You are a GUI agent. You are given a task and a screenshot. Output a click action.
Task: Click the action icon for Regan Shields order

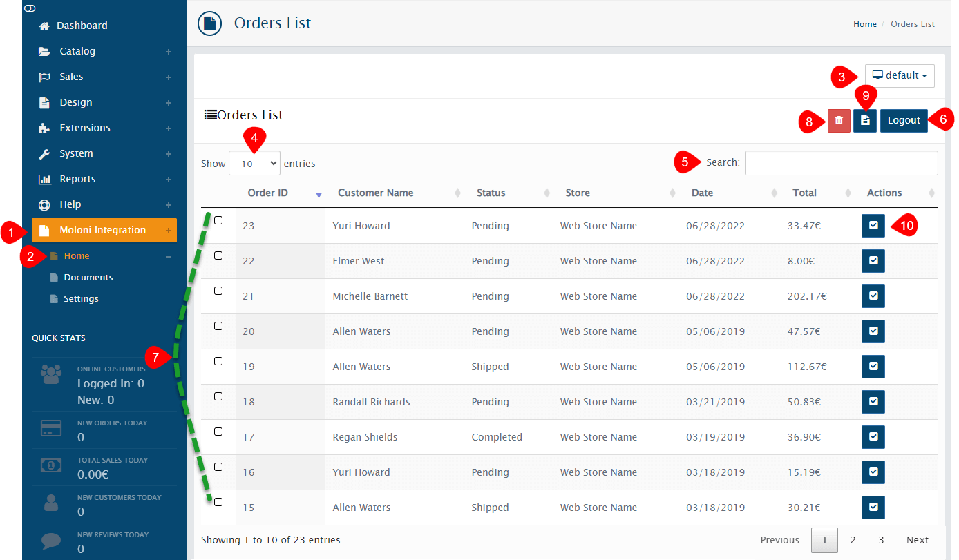pos(873,437)
